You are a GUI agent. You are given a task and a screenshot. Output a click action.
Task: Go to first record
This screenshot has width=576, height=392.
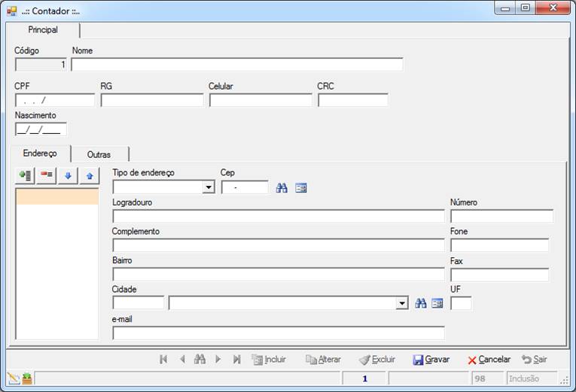coord(163,360)
